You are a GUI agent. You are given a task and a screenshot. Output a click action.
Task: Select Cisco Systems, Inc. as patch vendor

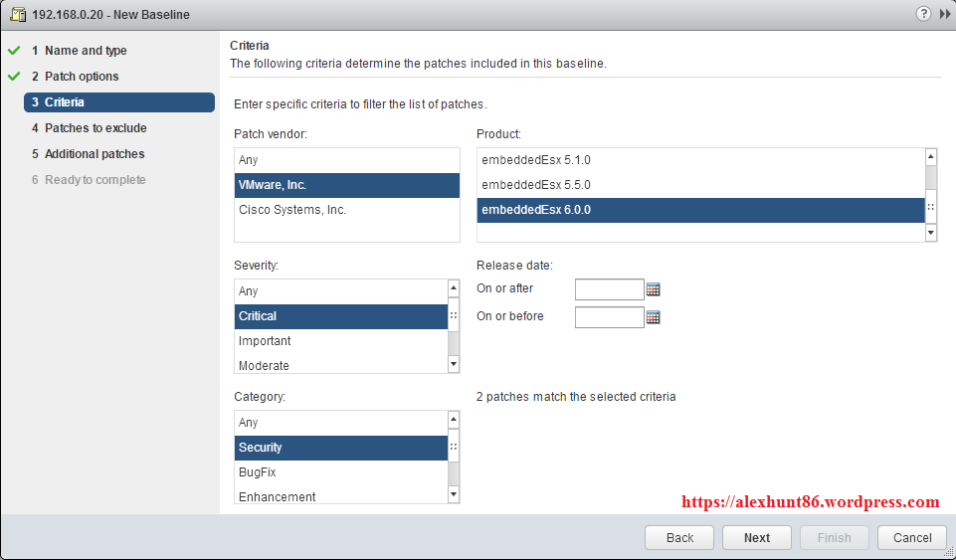[x=292, y=210]
